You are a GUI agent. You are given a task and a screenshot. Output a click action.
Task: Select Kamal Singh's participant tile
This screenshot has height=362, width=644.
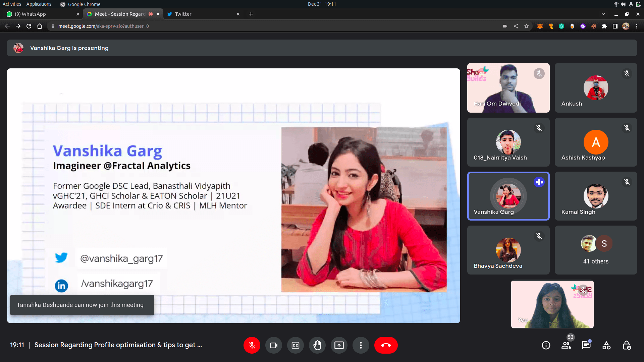click(x=596, y=196)
